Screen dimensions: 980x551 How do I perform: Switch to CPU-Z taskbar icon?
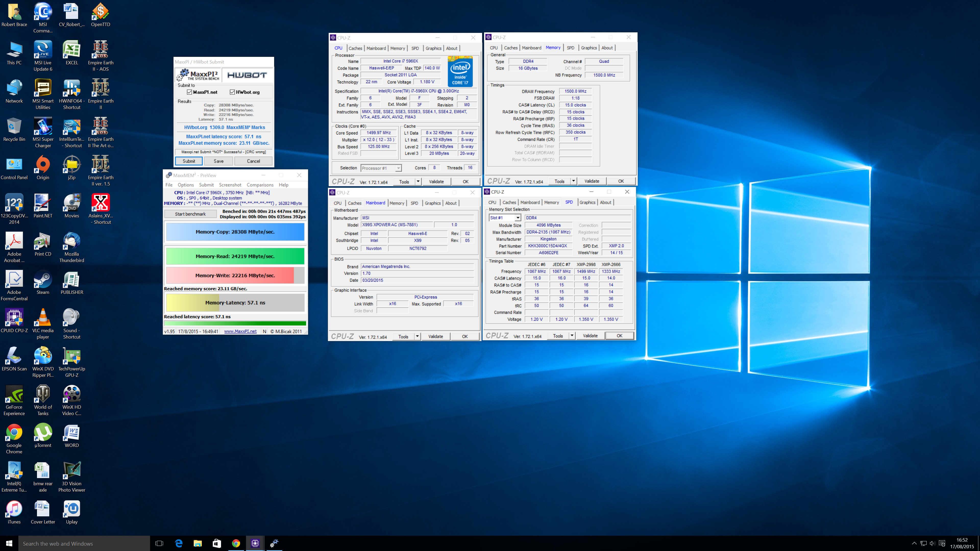coord(255,543)
